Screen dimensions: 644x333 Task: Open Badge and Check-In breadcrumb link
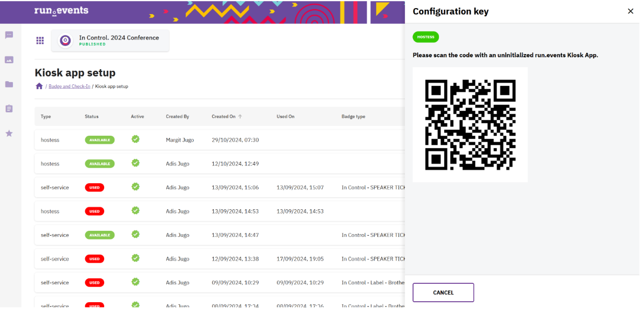tap(70, 86)
